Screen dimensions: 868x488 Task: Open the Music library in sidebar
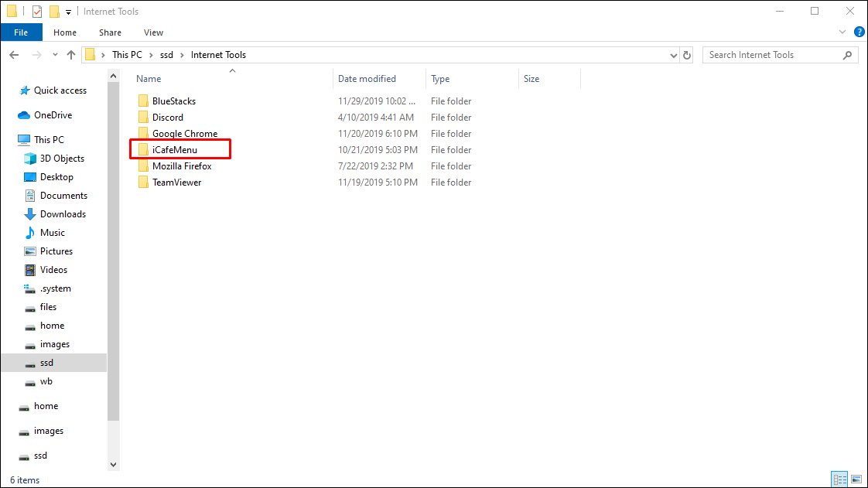click(x=53, y=233)
